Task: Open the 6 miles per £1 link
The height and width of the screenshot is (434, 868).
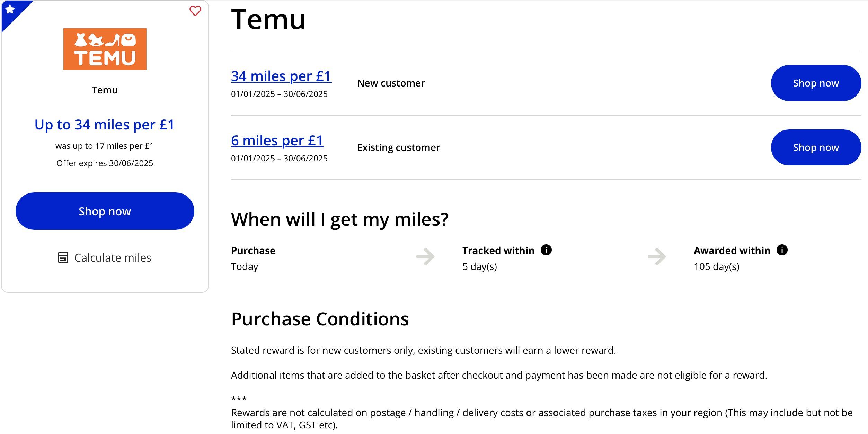Action: 277,141
